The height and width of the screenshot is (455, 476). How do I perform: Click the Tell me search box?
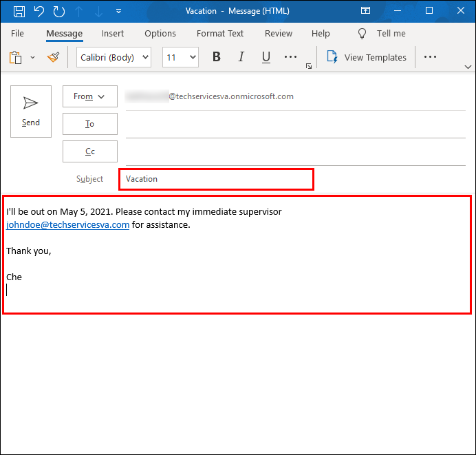click(391, 34)
